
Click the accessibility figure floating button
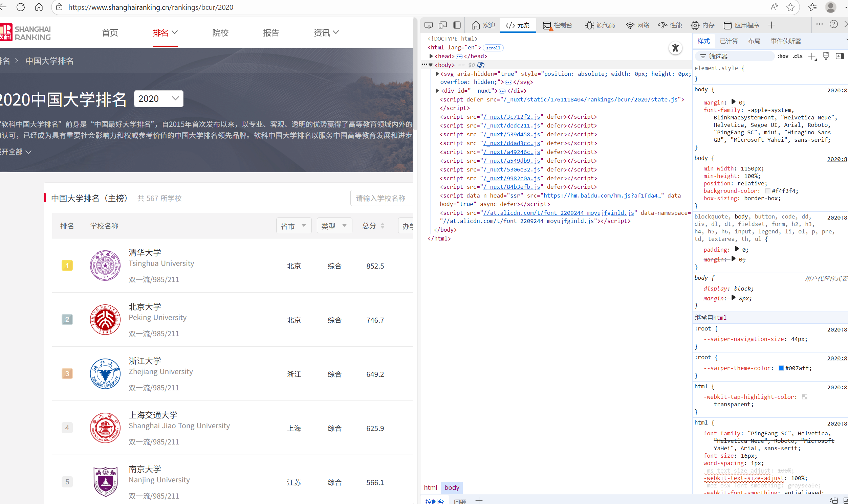click(x=675, y=48)
